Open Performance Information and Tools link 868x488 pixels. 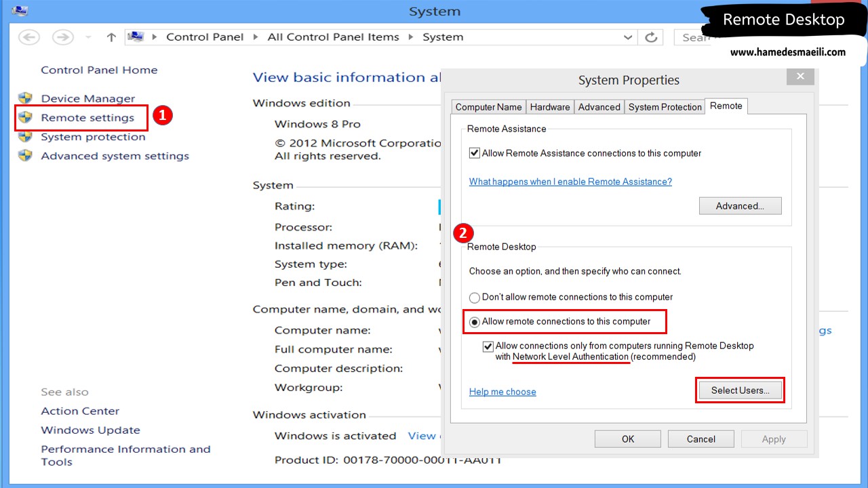[x=125, y=455]
